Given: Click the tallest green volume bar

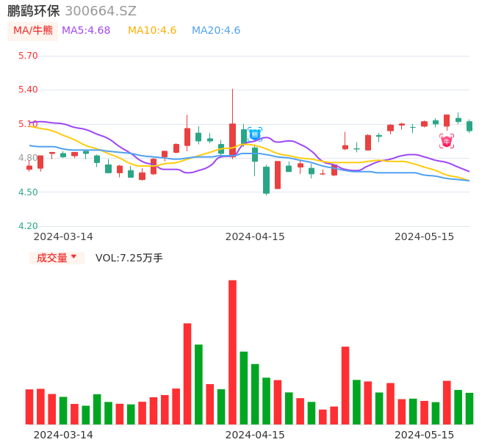Looking at the screenshot, I should (198, 384).
